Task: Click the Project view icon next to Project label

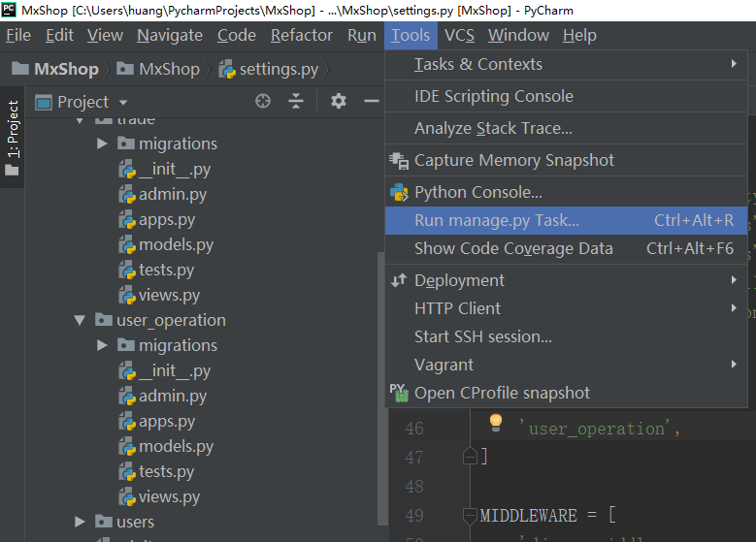Action: pos(44,102)
